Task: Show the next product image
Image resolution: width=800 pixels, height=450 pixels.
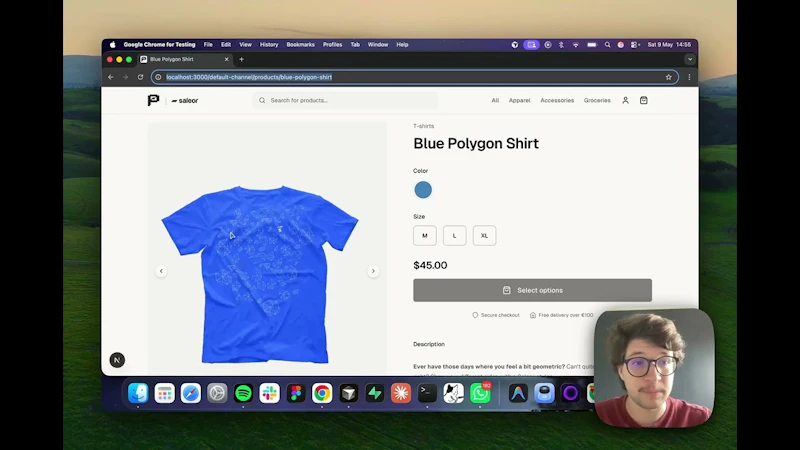Action: [373, 271]
